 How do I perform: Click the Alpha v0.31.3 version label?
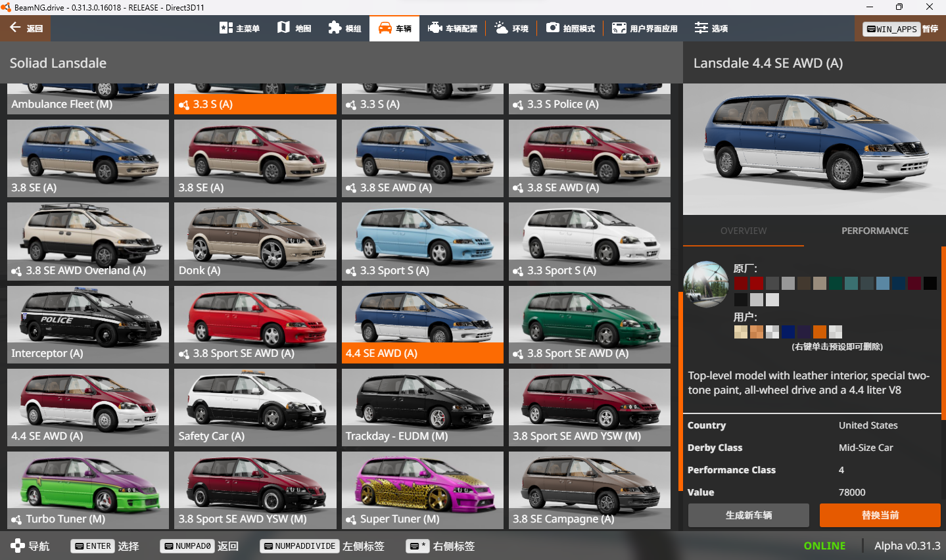pos(907,546)
